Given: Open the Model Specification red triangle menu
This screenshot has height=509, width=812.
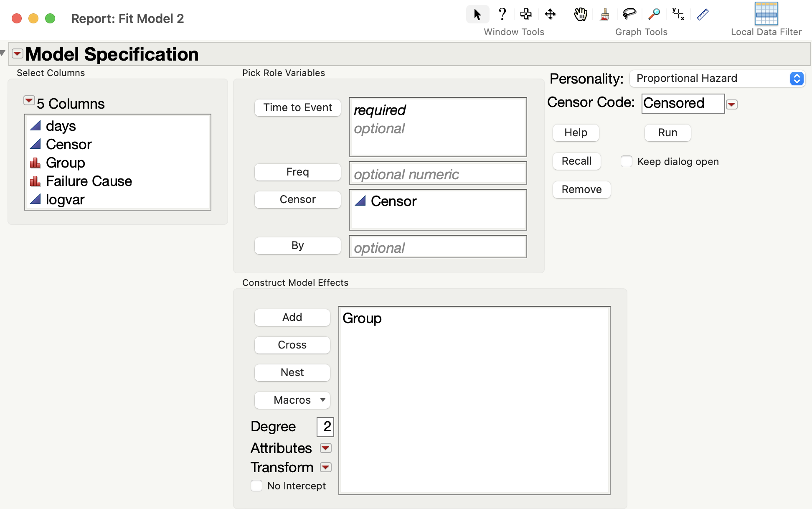Looking at the screenshot, I should (18, 53).
